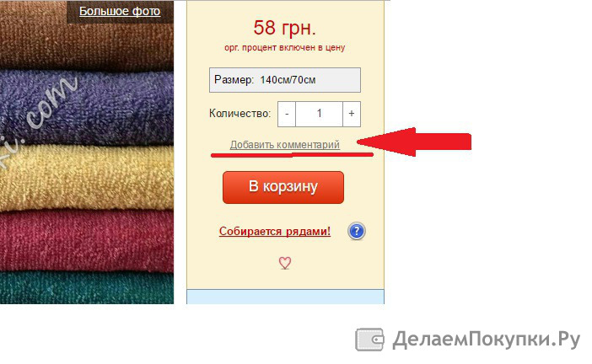Click the wallet logo icon
592x364 pixels.
(370, 340)
